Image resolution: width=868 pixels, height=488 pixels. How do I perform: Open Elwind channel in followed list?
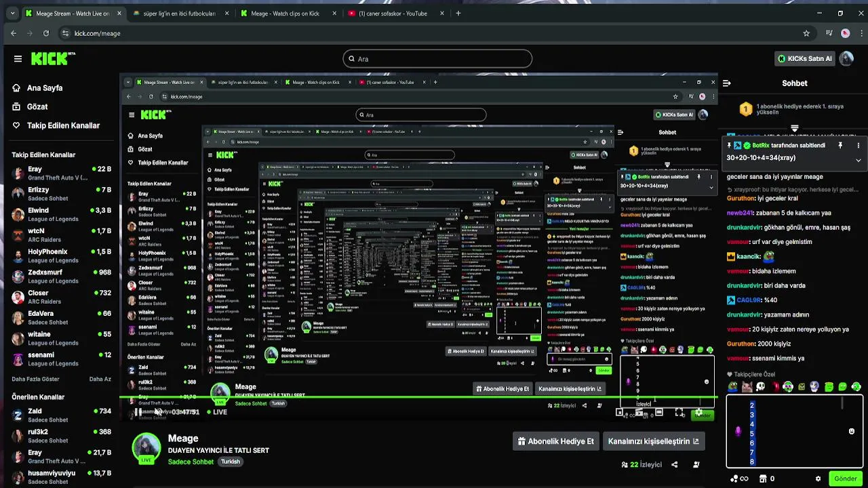pos(61,215)
